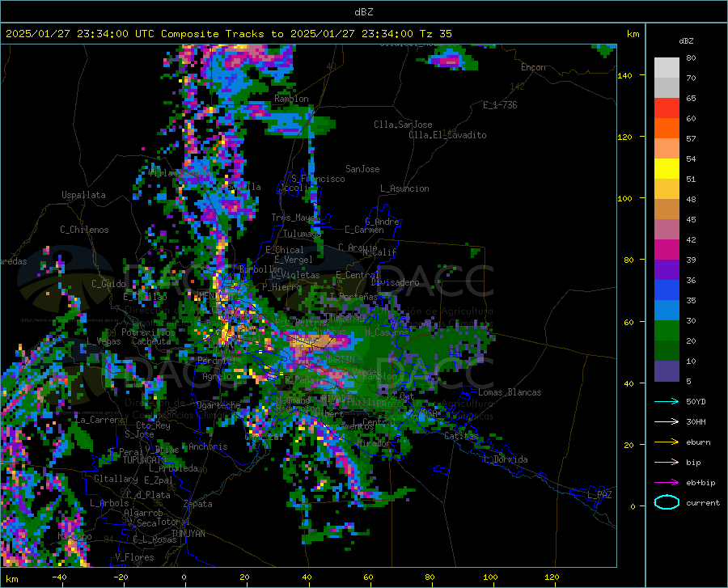Click the 'V_Flores' map label
The width and height of the screenshot is (728, 588).
click(x=134, y=557)
